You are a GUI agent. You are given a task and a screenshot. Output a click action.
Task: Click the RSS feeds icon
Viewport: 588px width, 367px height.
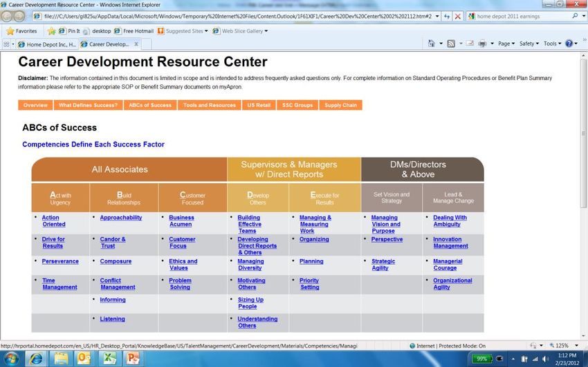point(451,44)
